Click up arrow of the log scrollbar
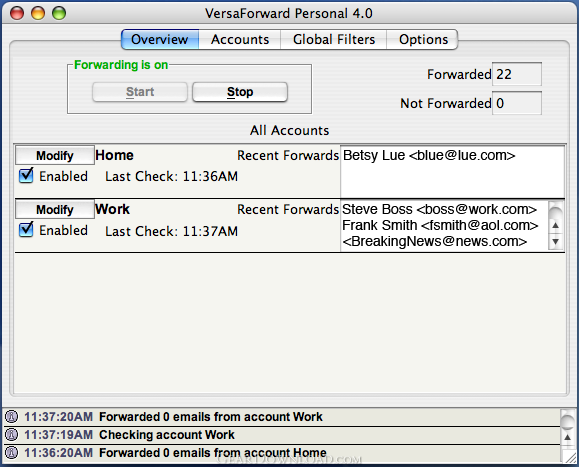Viewport: 579px width, 467px height. 568,437
